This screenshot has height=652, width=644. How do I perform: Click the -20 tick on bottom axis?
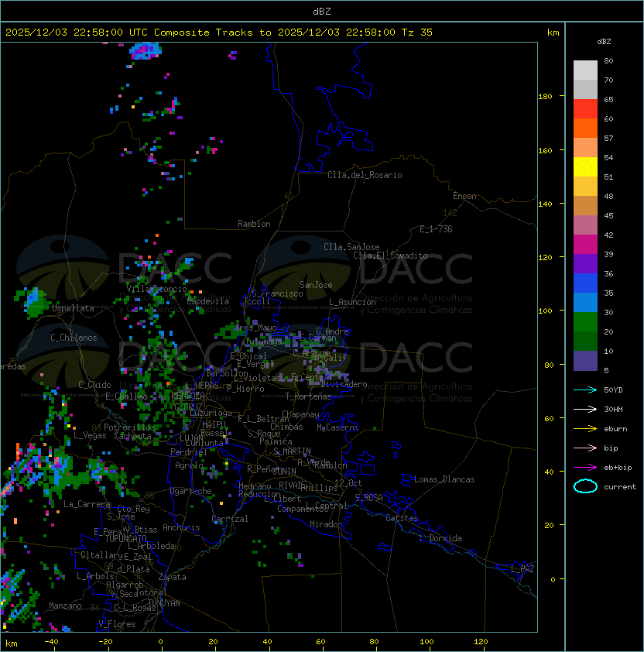coord(105,642)
